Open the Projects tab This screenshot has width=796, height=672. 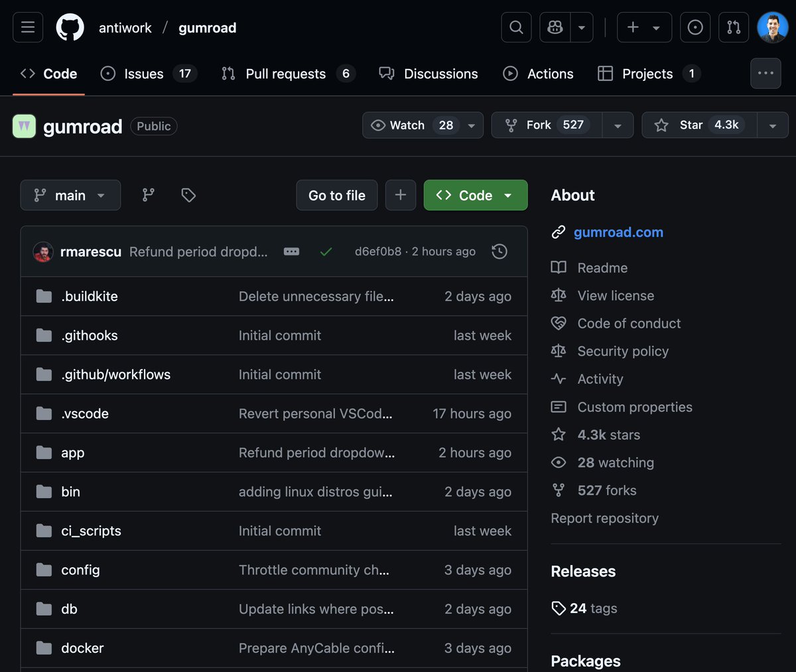tap(649, 74)
